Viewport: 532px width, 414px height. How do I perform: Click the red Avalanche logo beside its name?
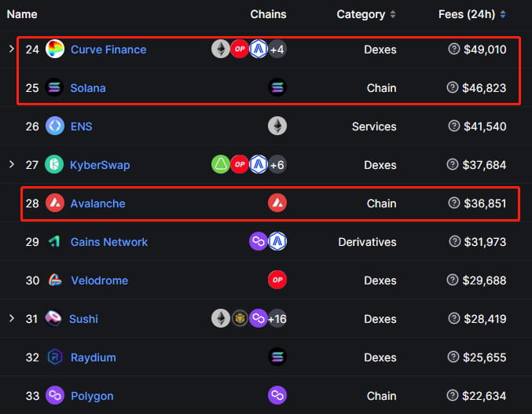click(x=55, y=203)
